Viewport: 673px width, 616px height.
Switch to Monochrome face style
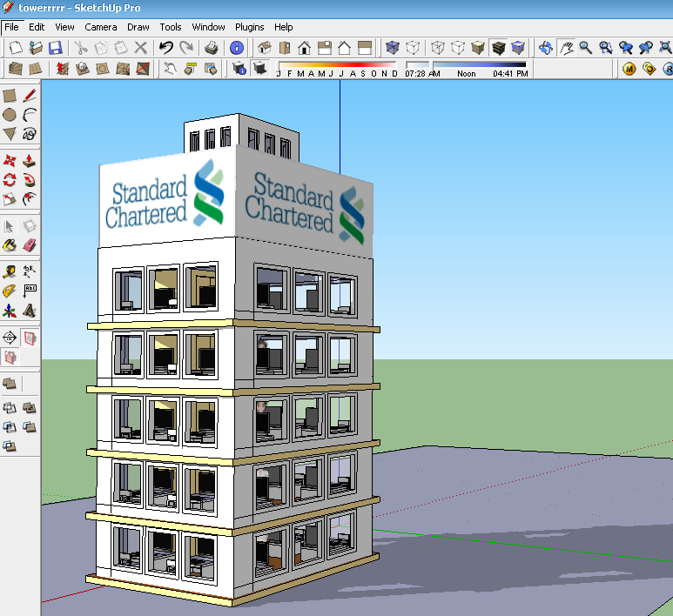click(518, 48)
